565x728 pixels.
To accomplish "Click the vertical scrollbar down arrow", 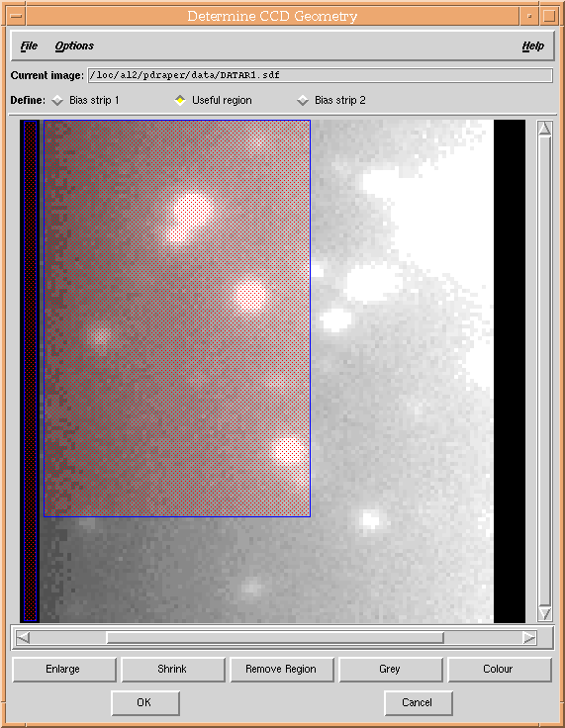I will (x=544, y=614).
